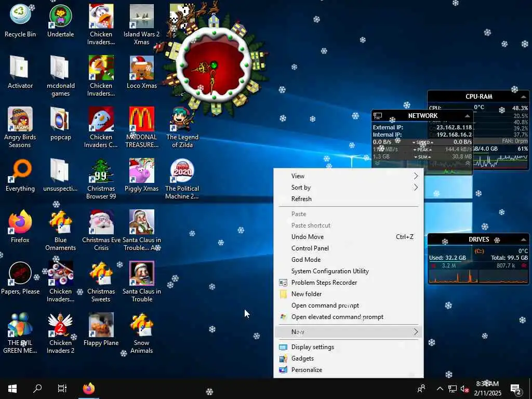Select the Snow Animals icon

[x=141, y=333]
